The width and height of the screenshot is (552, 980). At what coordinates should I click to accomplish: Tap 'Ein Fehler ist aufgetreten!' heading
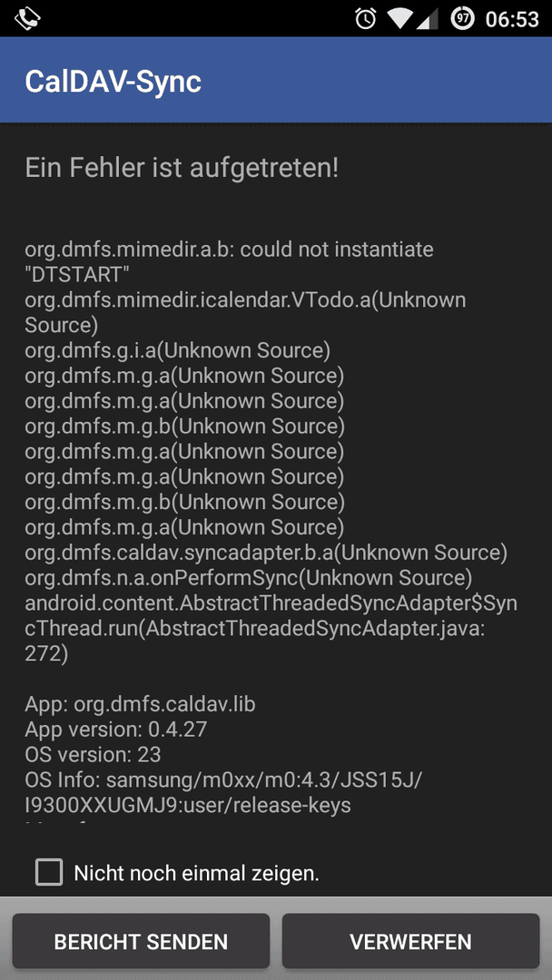point(182,168)
